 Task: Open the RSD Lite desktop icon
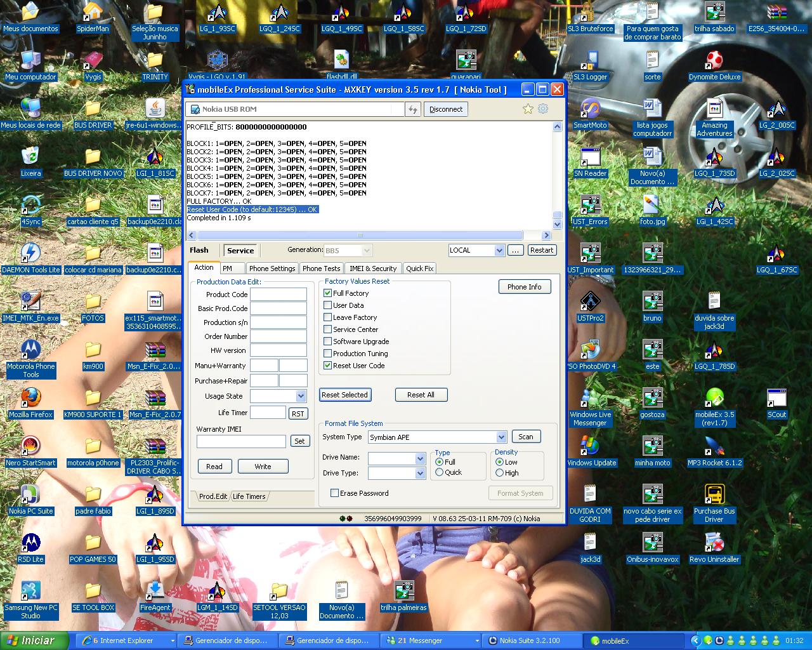(x=30, y=548)
